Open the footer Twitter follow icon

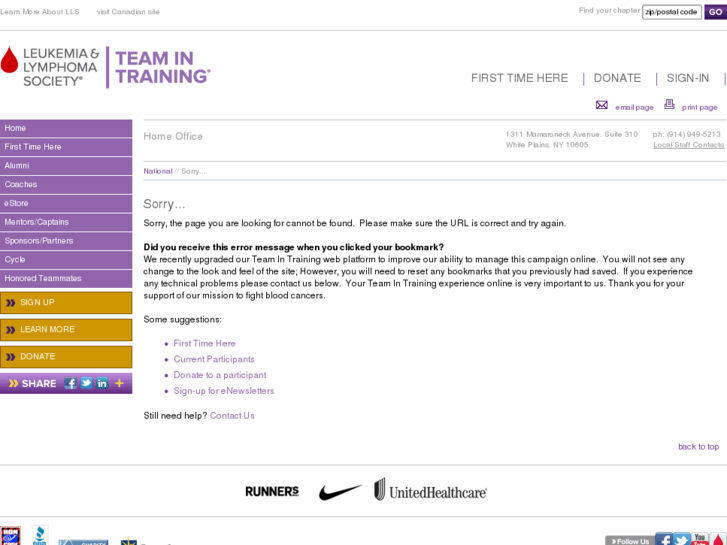682,539
